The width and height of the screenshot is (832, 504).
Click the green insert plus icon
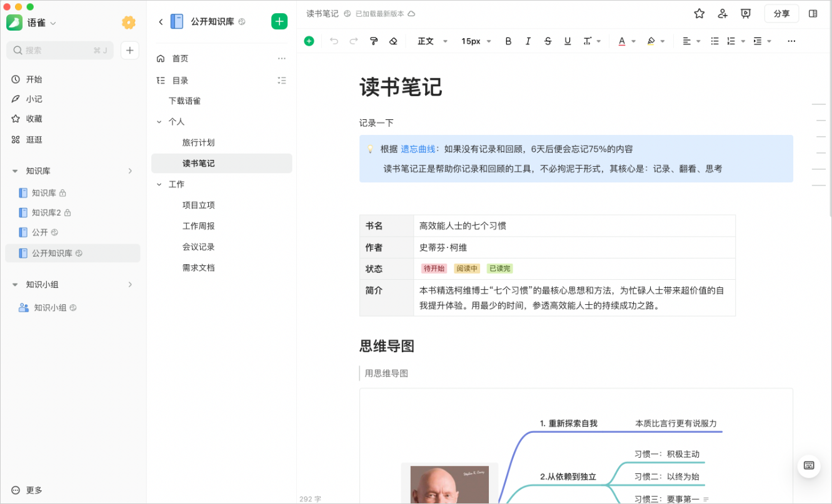coord(309,41)
